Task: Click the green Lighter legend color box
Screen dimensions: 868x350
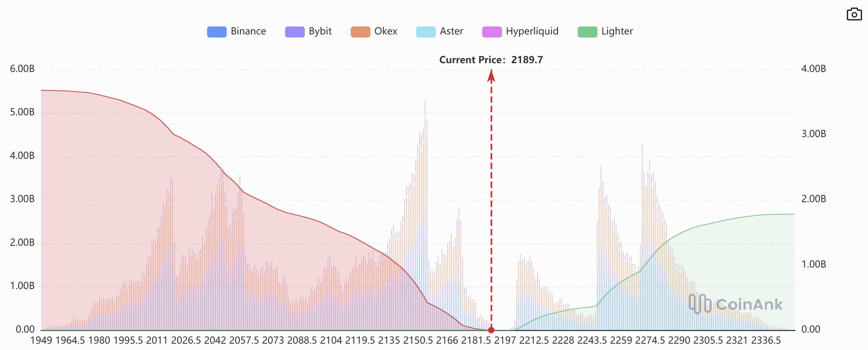Action: tap(587, 32)
